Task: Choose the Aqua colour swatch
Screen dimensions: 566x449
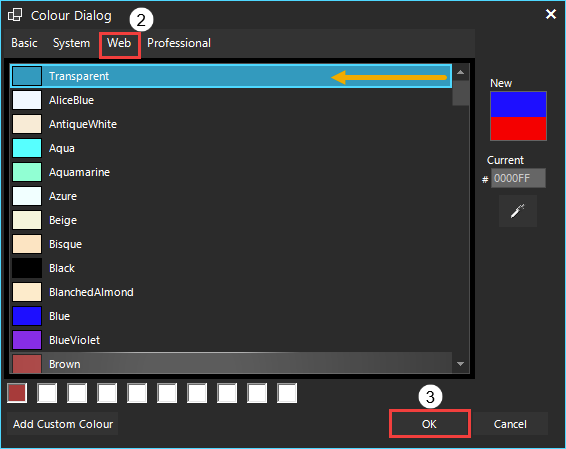Action: coord(27,148)
